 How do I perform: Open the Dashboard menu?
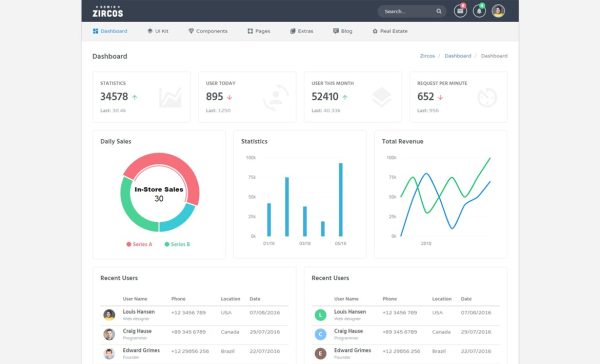(x=110, y=31)
